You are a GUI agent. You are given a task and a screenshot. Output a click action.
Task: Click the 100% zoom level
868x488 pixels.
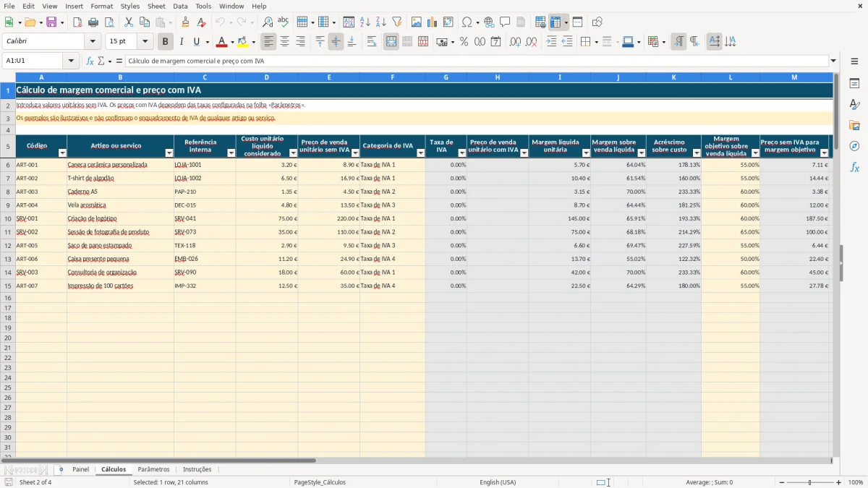[x=856, y=482]
